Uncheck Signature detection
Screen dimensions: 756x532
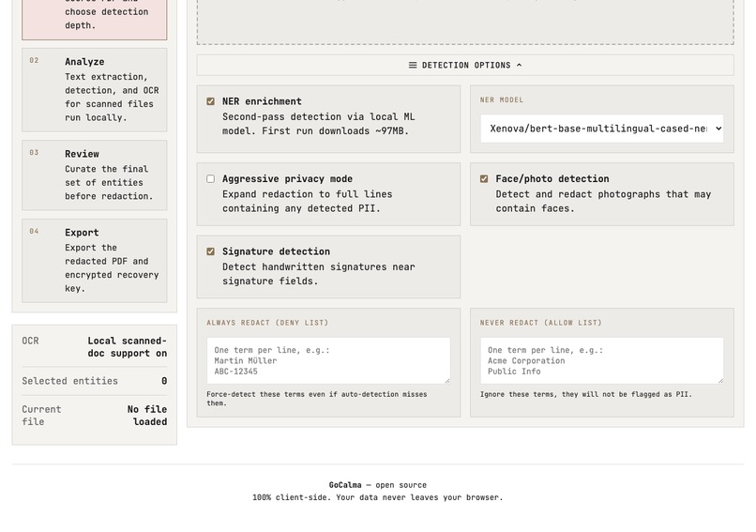point(211,251)
